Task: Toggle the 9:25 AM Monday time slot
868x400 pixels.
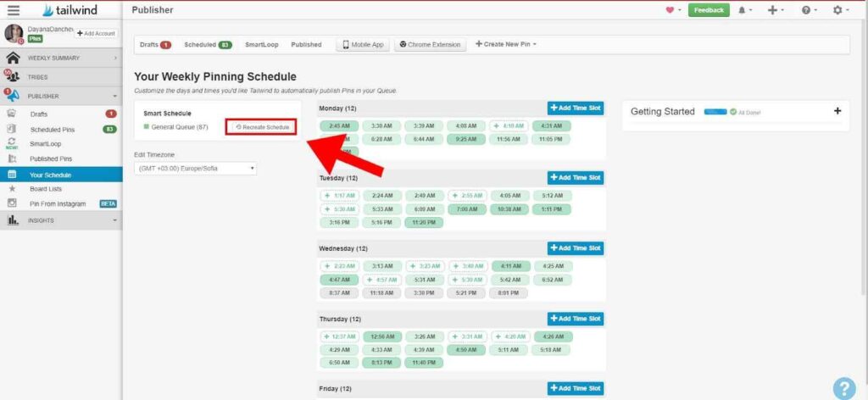Action: coord(466,140)
